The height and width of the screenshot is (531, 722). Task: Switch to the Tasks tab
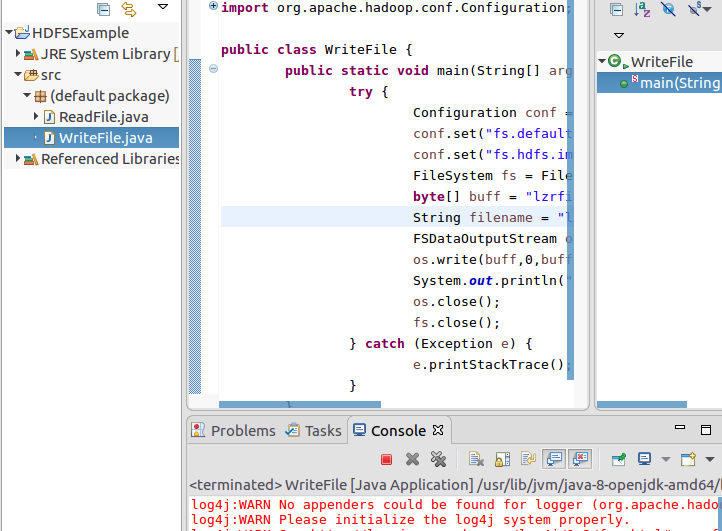click(x=313, y=430)
